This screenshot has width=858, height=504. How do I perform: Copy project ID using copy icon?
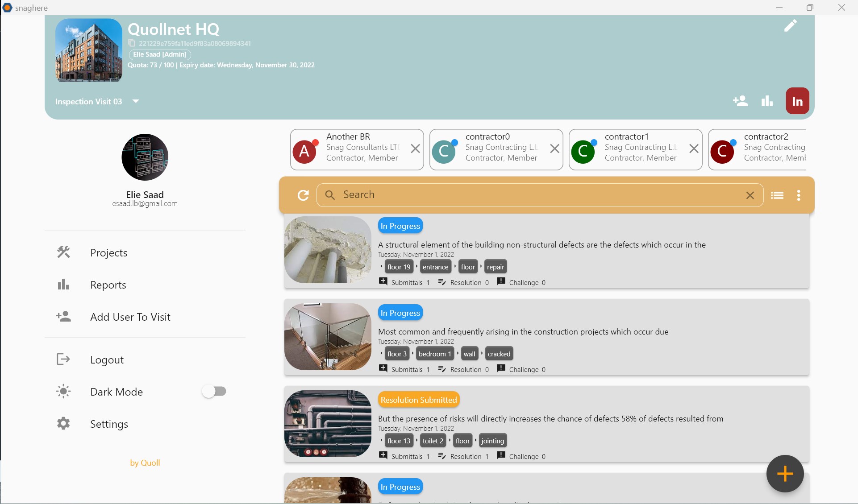point(132,43)
